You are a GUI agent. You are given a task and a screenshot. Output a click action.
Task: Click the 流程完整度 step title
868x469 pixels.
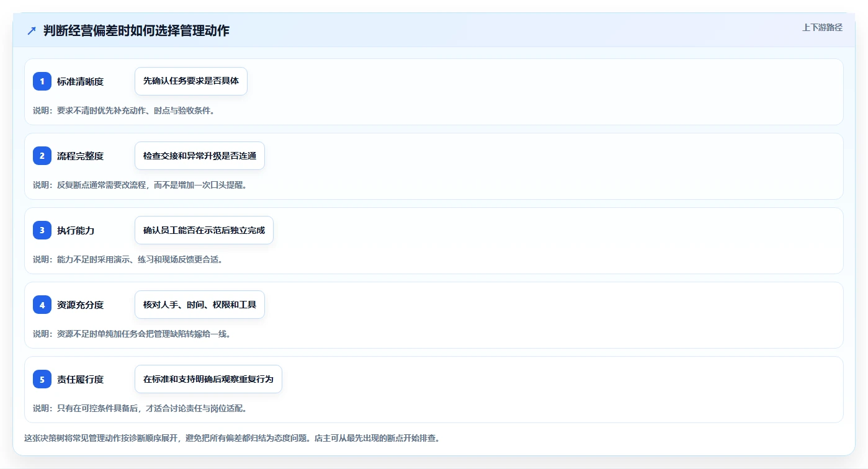pyautogui.click(x=80, y=156)
